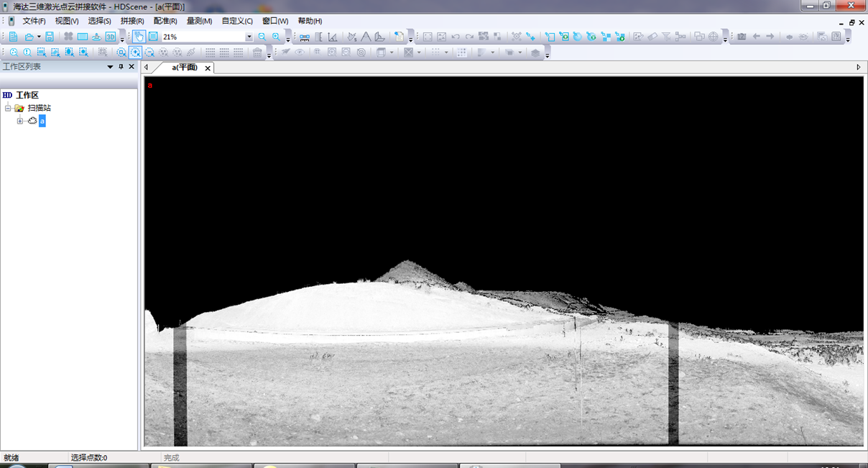Screen dimensions: 868x468
Task: Click the Save icon in toolbar
Action: 50,37
